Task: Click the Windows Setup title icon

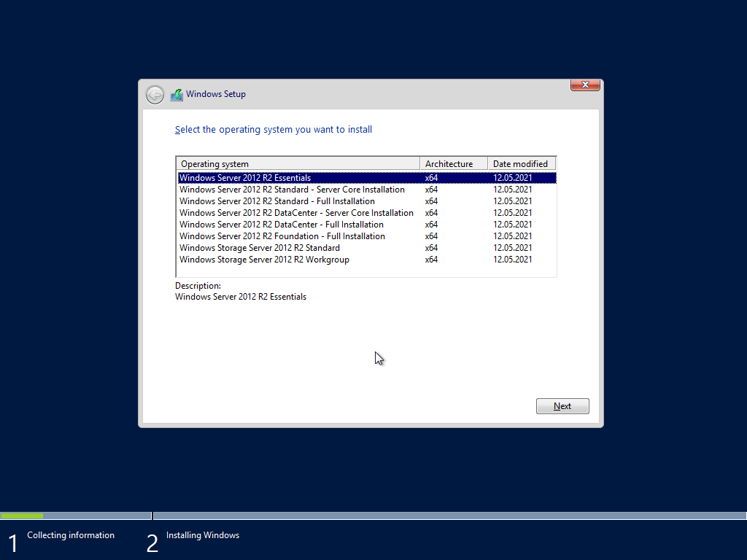Action: [x=177, y=94]
